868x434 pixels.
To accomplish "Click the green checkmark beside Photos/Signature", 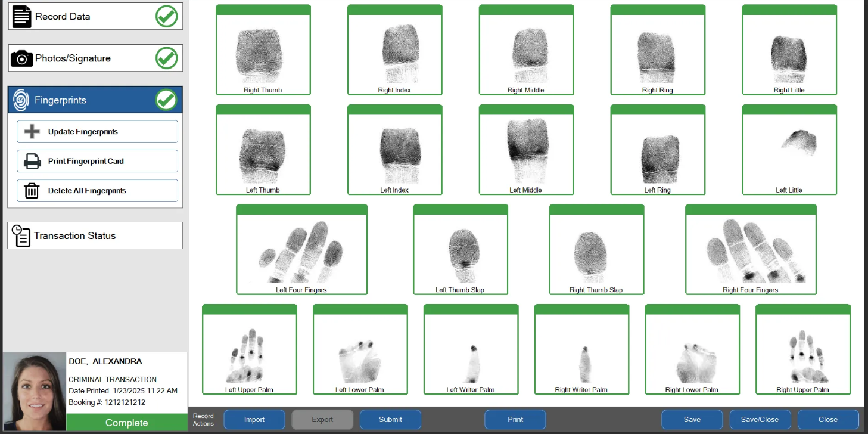I will (x=166, y=58).
